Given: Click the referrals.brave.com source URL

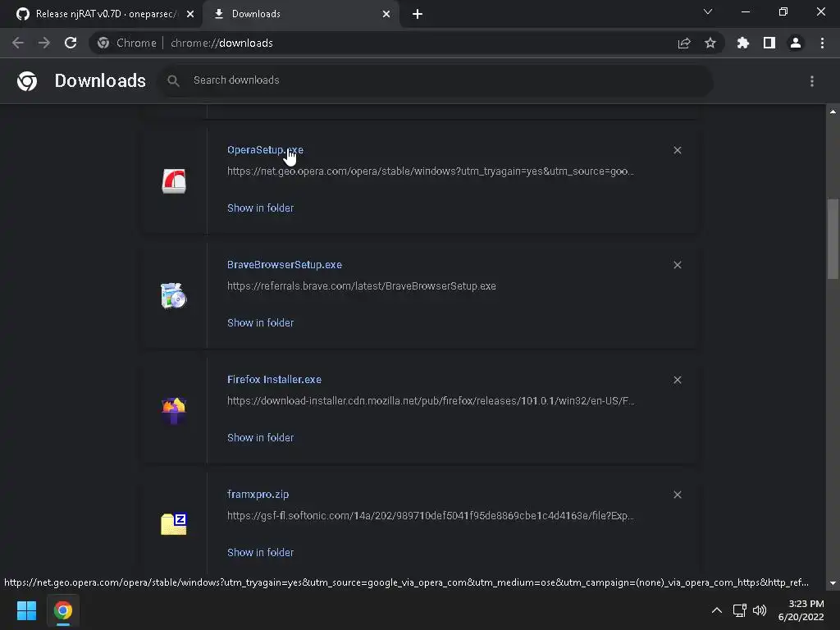Looking at the screenshot, I should pyautogui.click(x=362, y=286).
